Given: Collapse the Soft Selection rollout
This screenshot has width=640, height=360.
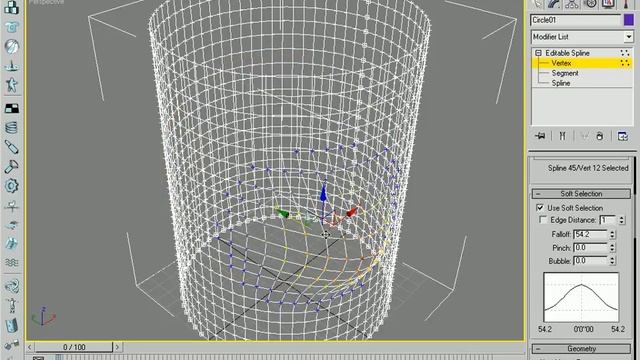Looking at the screenshot, I should (x=581, y=193).
